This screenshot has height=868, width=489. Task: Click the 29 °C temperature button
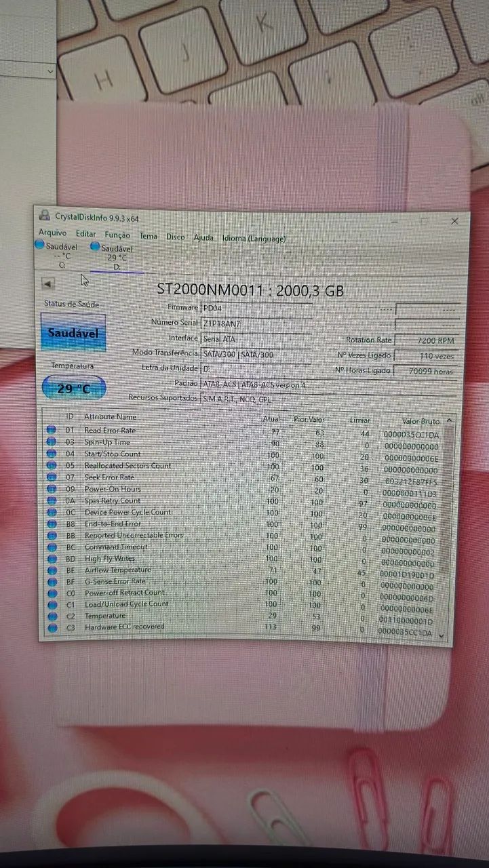click(x=73, y=389)
